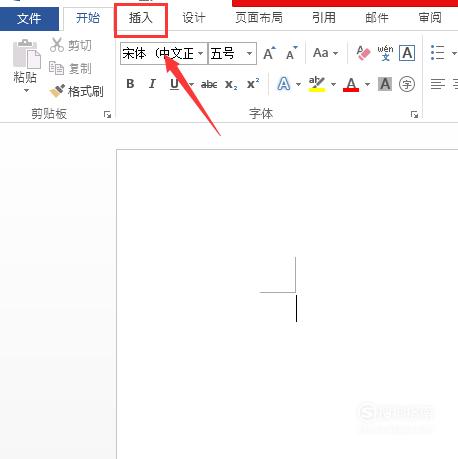Click the Bullets list icon
The height and width of the screenshot is (459, 458).
coord(438,53)
